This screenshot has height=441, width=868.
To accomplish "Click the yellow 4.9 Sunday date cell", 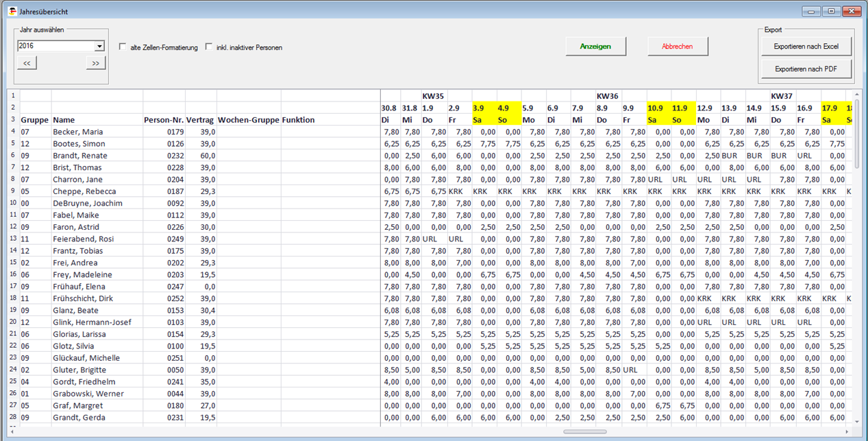I will [509, 108].
